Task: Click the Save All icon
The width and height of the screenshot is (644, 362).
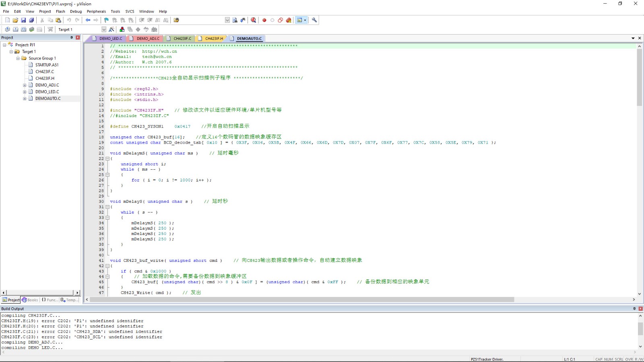Action: pyautogui.click(x=31, y=20)
